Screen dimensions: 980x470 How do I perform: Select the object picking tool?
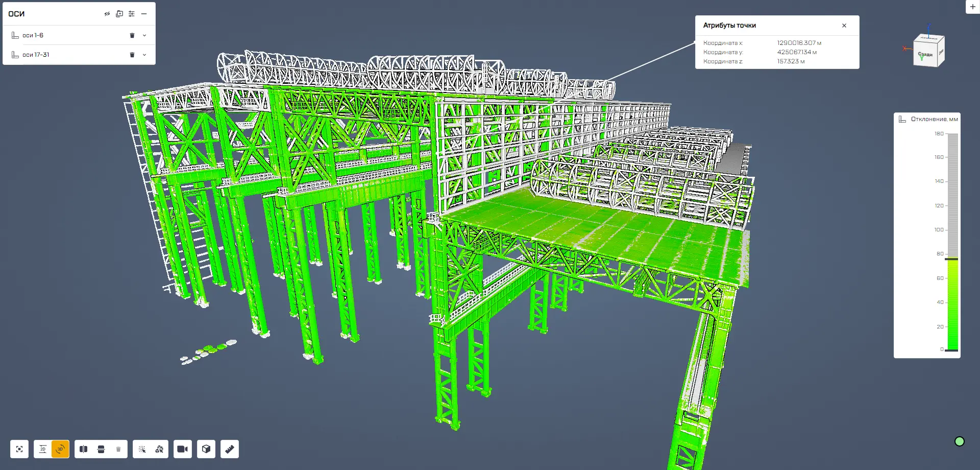(x=159, y=449)
